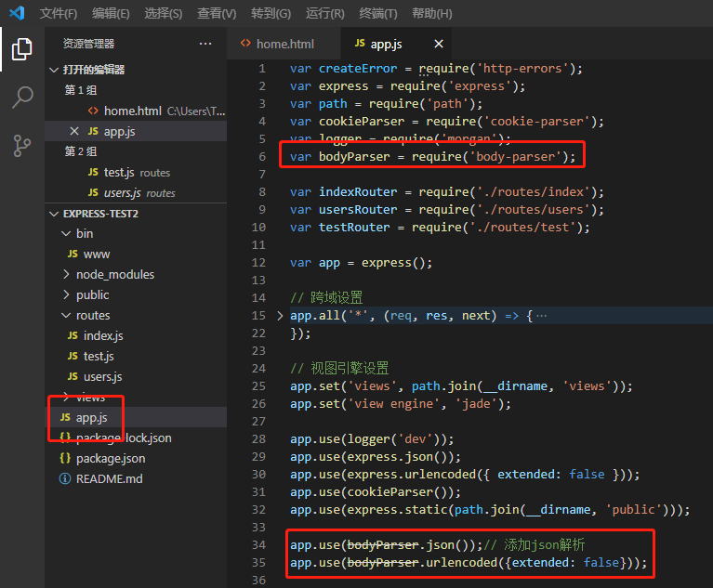Screen dimensions: 713x588
Task: Open the 编辑(E) menu
Action: (x=111, y=13)
